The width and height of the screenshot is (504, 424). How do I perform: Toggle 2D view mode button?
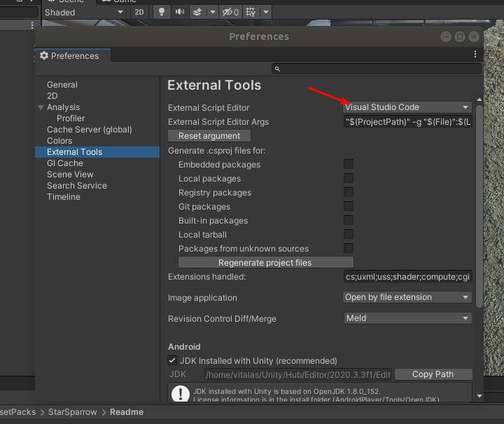[139, 12]
